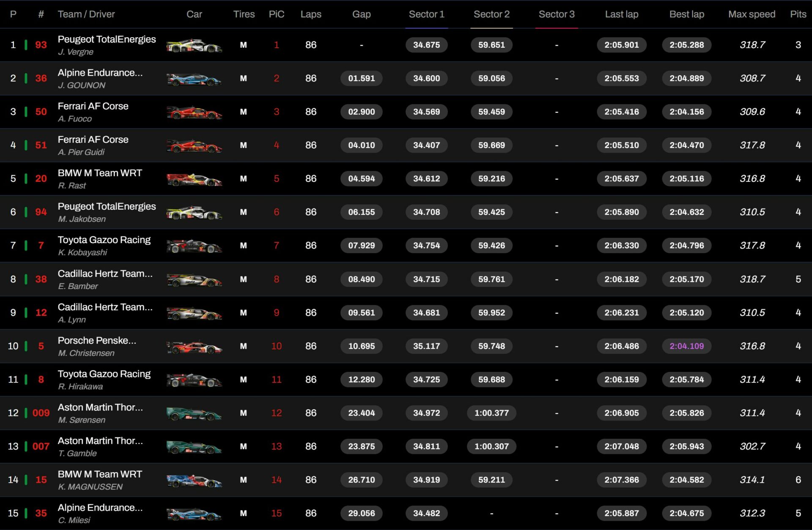812x530 pixels.
Task: Select driver M. Christensen name
Action: [x=86, y=353]
